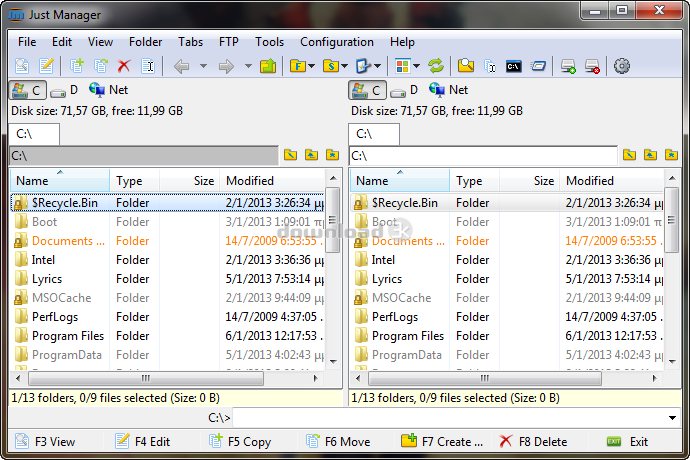The height and width of the screenshot is (460, 690).
Task: Open settings via the gear icon
Action: (x=622, y=66)
